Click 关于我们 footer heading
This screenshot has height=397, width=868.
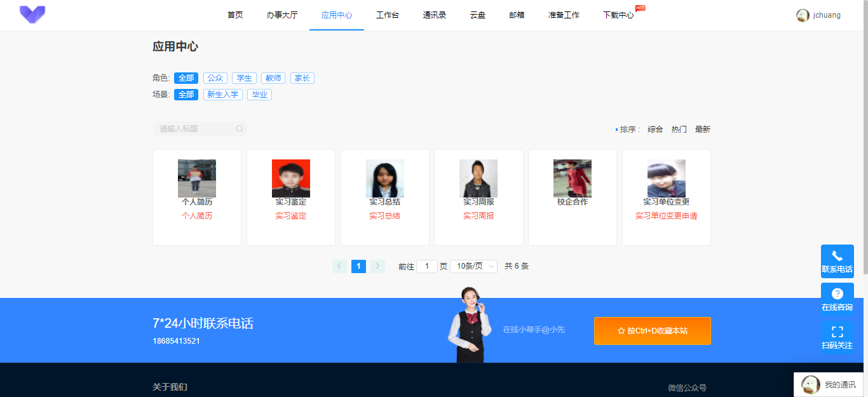170,387
